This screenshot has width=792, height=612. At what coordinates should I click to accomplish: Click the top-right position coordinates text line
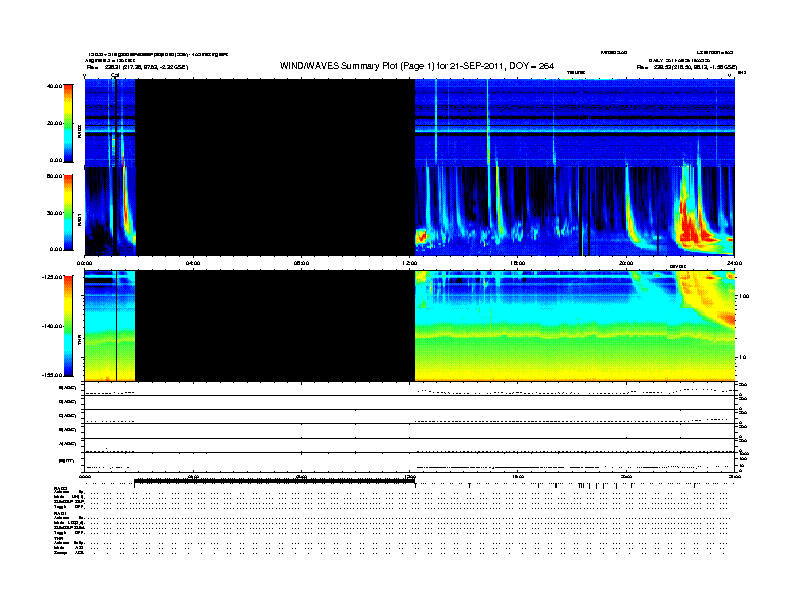pos(686,67)
